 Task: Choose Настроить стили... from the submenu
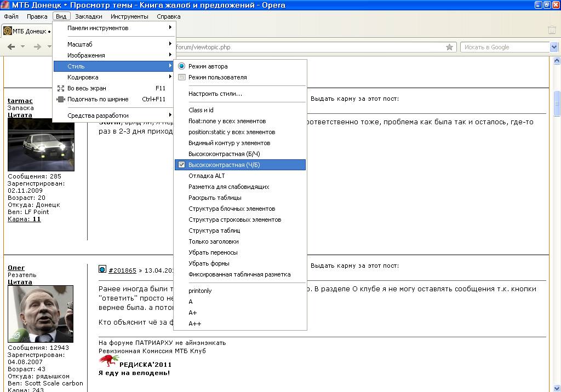(215, 94)
